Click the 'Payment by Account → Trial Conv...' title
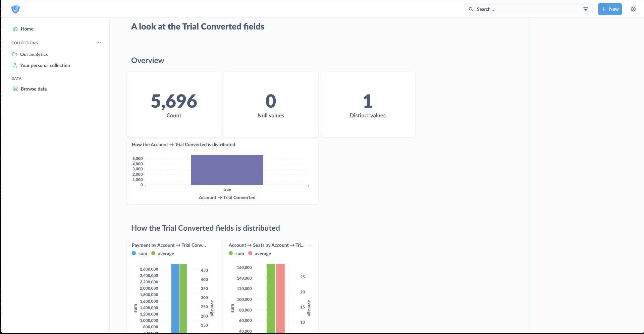The image size is (644, 334). 169,245
